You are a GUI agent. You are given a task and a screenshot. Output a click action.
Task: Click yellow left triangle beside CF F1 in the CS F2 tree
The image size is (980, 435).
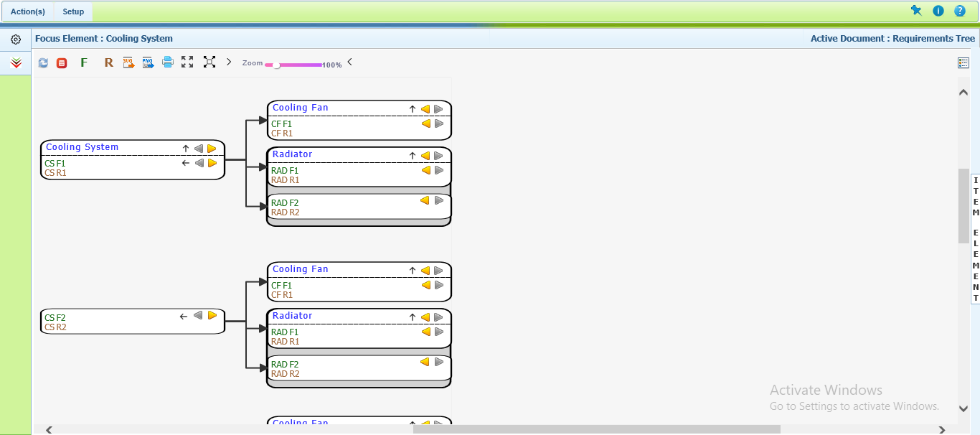426,285
